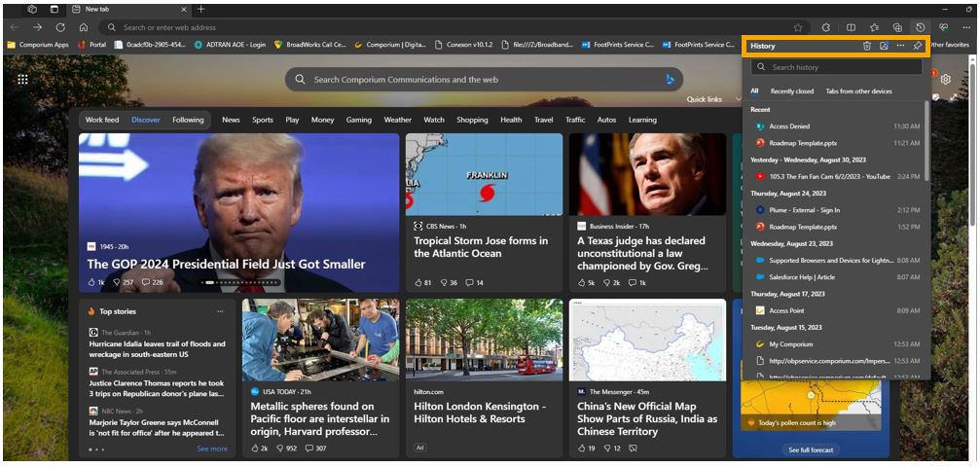Open Hurricane Idalia Guardian headline

[x=157, y=349]
